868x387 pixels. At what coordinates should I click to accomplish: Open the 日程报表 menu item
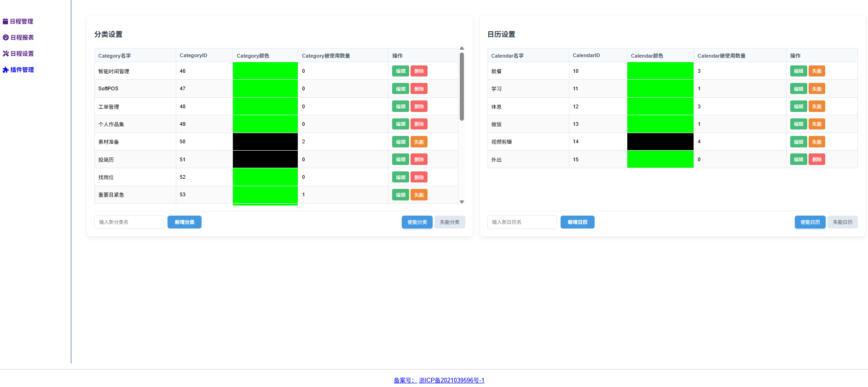click(x=22, y=37)
